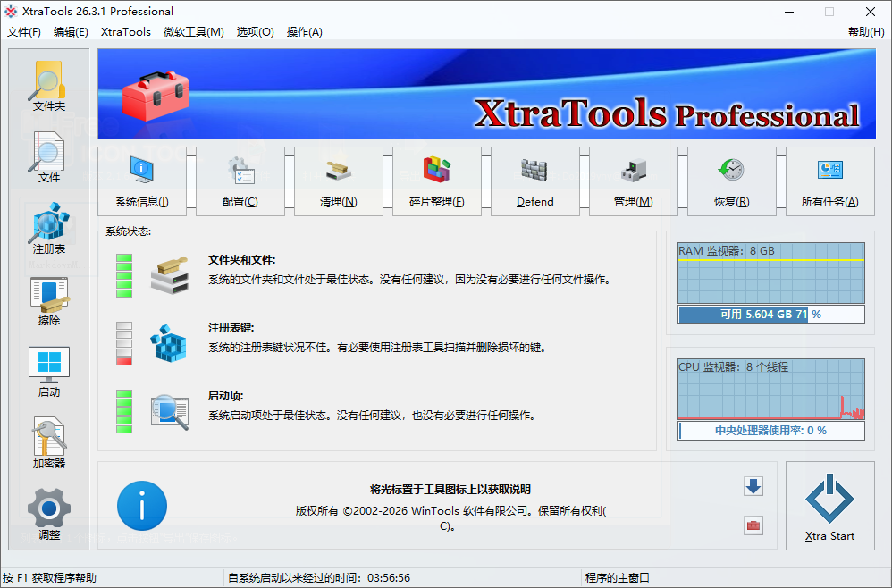Viewport: 892px width, 588px height.
Task: Open the 恢复 recovery tool
Action: [731, 181]
